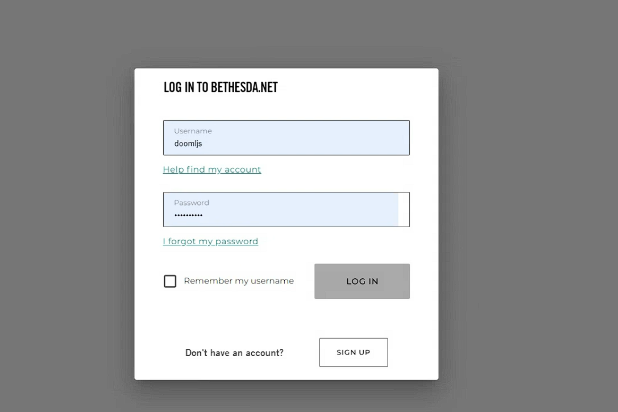Image resolution: width=618 pixels, height=412 pixels.
Task: Submit with the LOG IN button
Action: pos(362,281)
